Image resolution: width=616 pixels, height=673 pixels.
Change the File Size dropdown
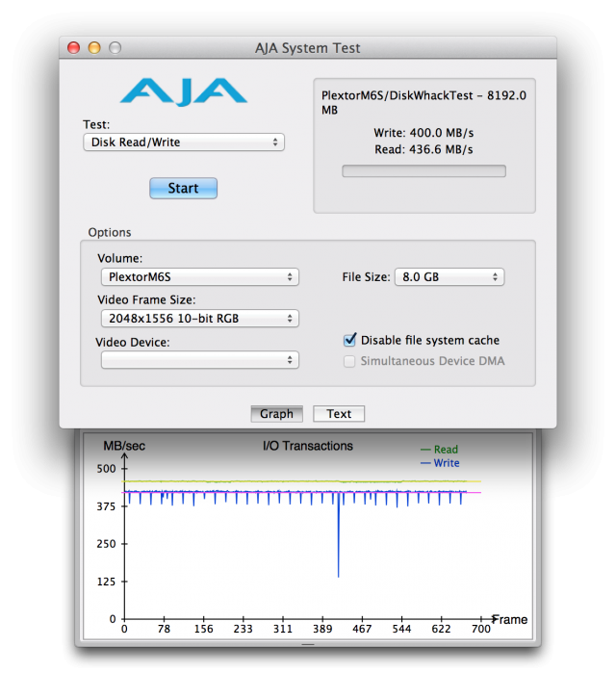[x=449, y=277]
